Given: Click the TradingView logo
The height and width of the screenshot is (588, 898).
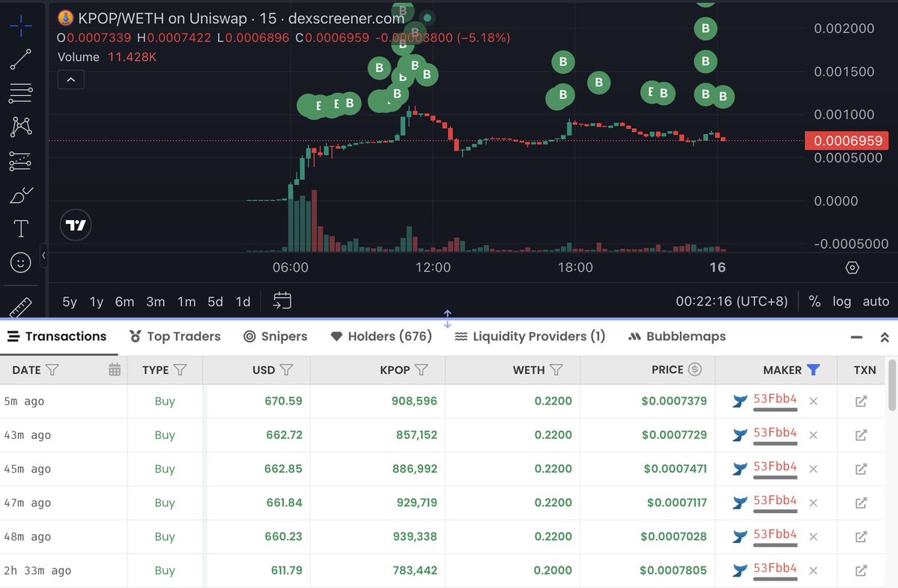Looking at the screenshot, I should click(76, 225).
